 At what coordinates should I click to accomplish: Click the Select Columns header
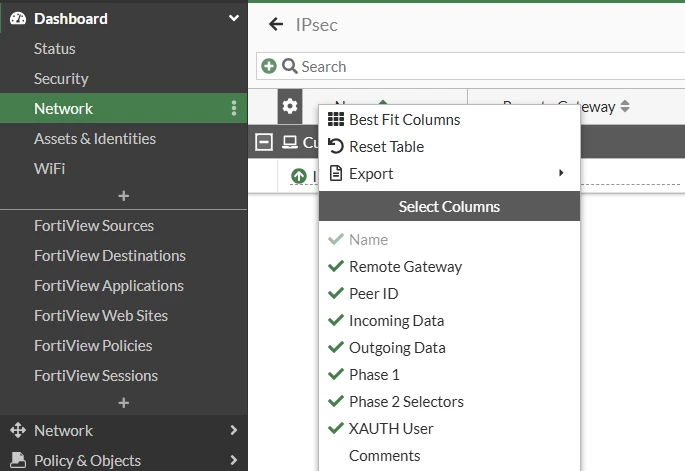pyautogui.click(x=450, y=206)
